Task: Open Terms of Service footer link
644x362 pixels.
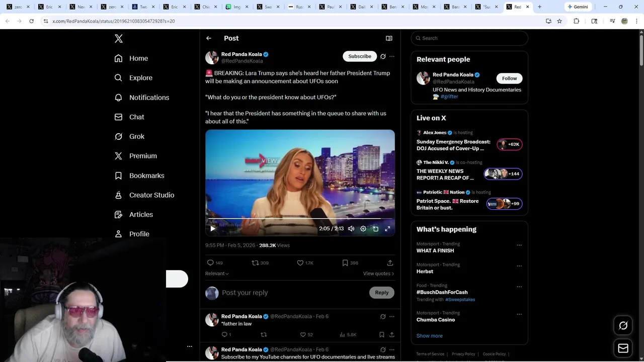Action: tap(430, 354)
